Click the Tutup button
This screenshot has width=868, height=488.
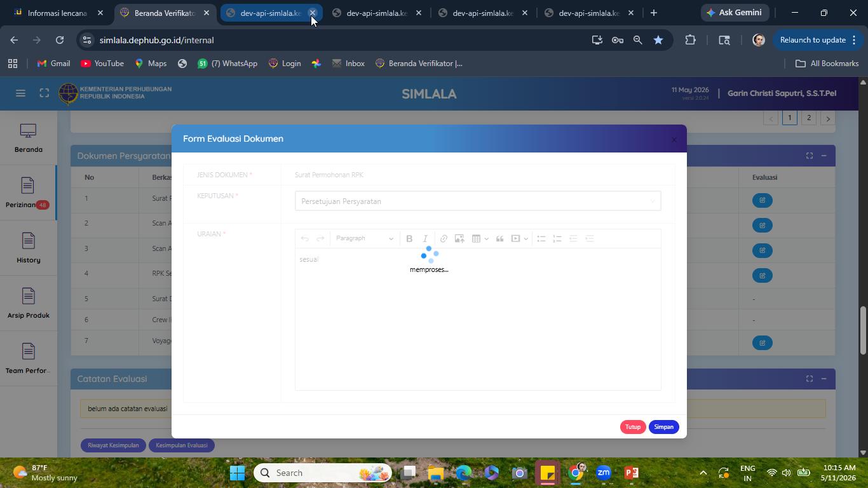(632, 427)
